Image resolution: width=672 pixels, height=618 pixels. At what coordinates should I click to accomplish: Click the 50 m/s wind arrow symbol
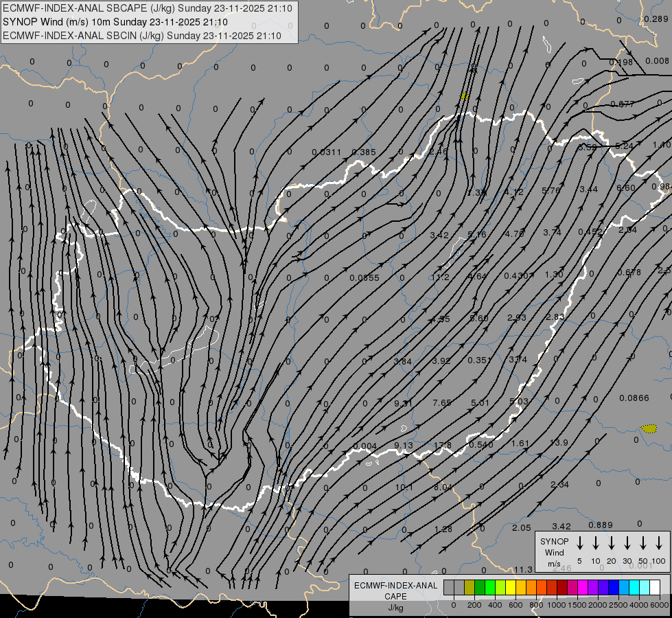pyautogui.click(x=643, y=543)
